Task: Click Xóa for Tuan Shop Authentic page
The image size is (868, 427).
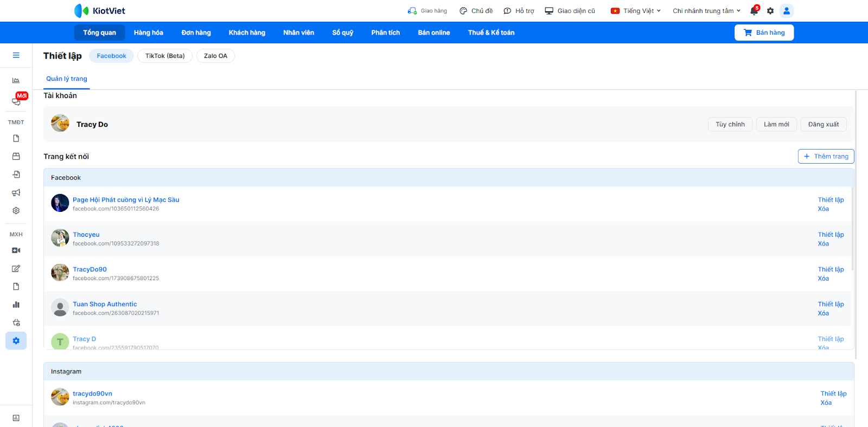Action: coord(824,313)
